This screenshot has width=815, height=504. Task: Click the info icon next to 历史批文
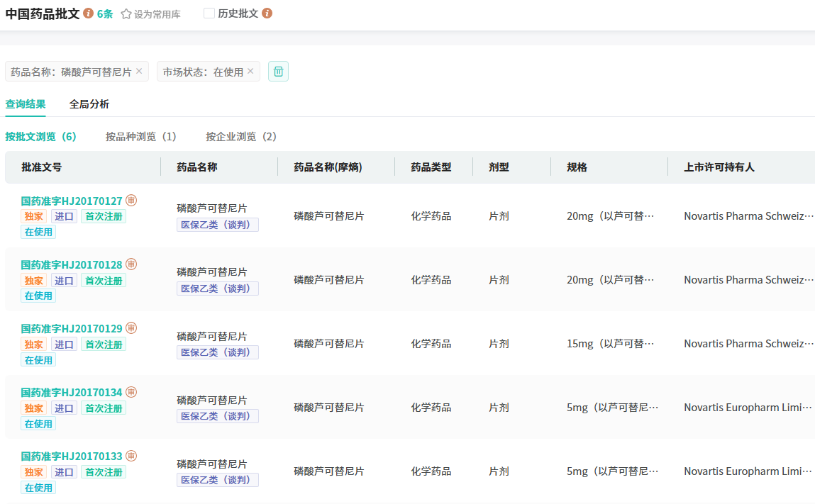pyautogui.click(x=267, y=13)
